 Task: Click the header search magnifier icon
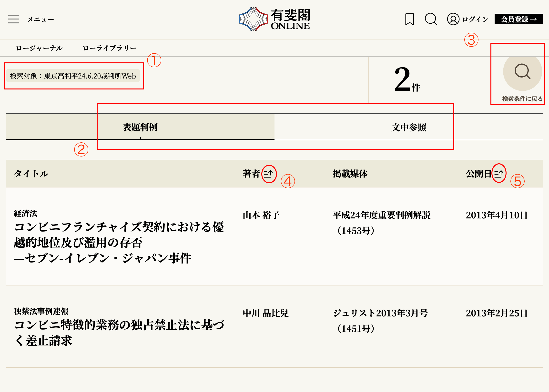pos(431,19)
